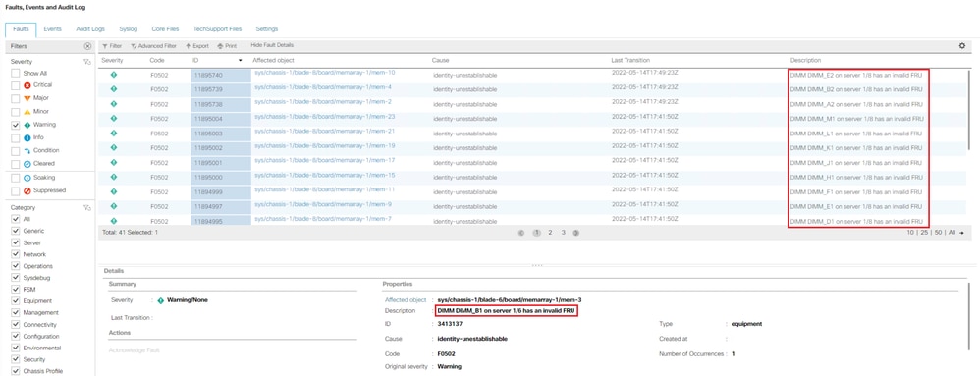The width and height of the screenshot is (980, 376).
Task: Sort by Cause column header
Action: coord(441,61)
